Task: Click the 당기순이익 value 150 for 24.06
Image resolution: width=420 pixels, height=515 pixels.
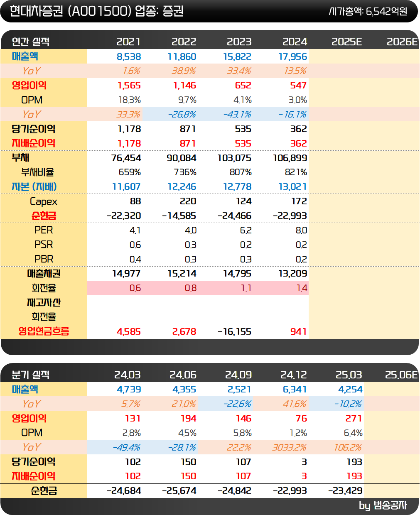Action: 188,462
